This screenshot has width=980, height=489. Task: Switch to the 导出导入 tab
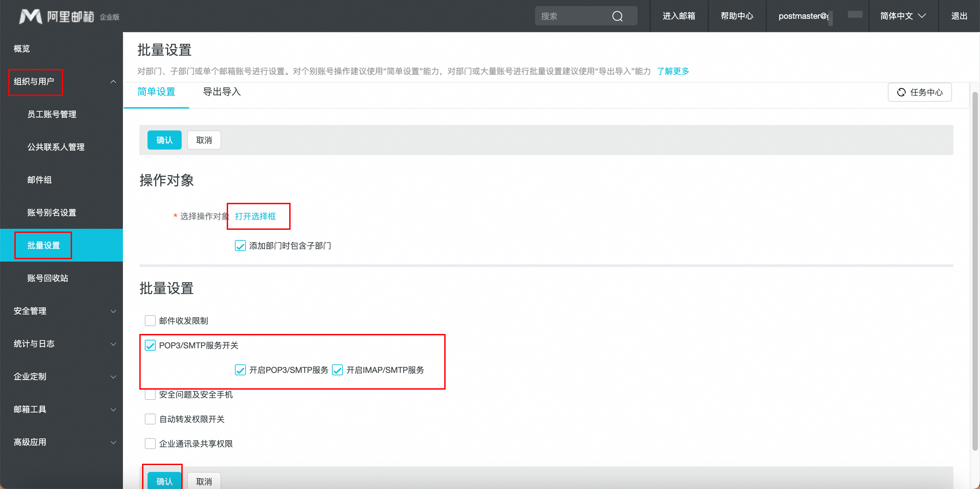click(x=222, y=92)
